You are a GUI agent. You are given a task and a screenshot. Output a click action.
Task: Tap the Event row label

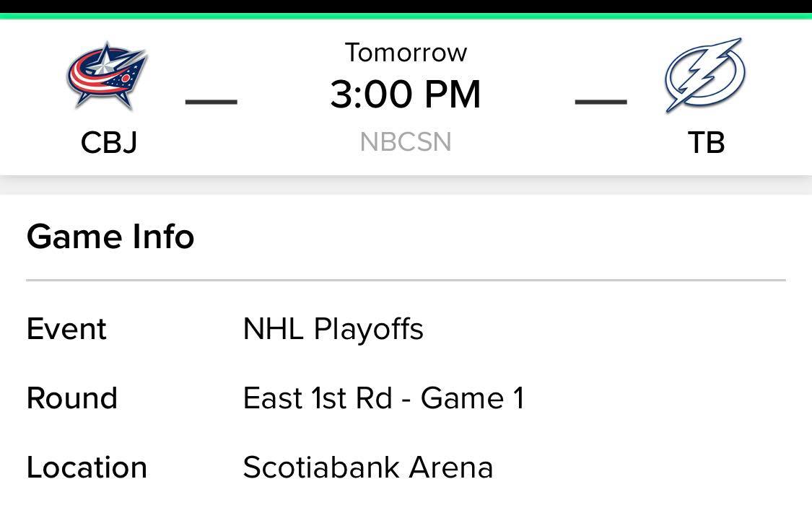66,329
